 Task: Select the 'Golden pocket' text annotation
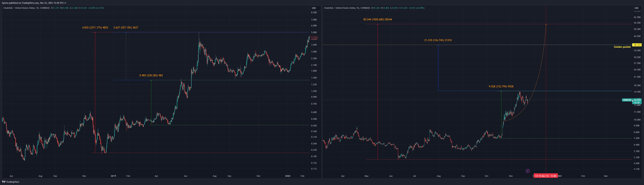coord(622,47)
